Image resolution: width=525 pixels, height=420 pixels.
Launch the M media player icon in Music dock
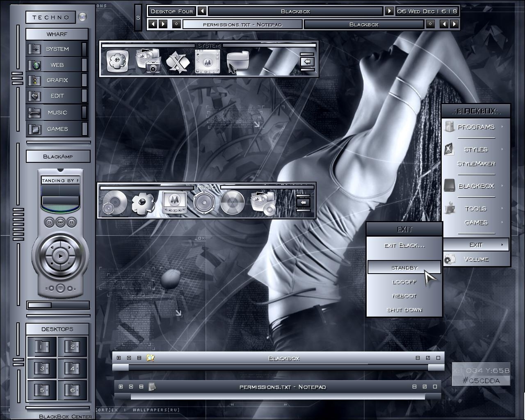tap(174, 203)
